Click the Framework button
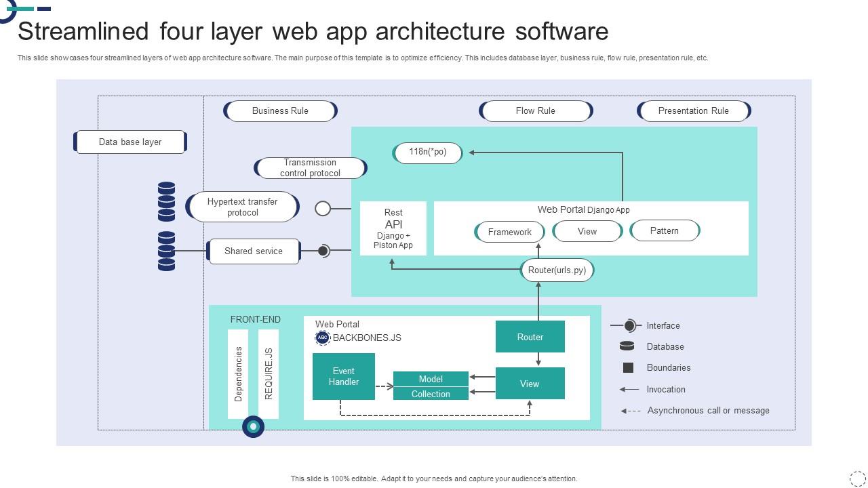868x488 pixels. (x=509, y=231)
